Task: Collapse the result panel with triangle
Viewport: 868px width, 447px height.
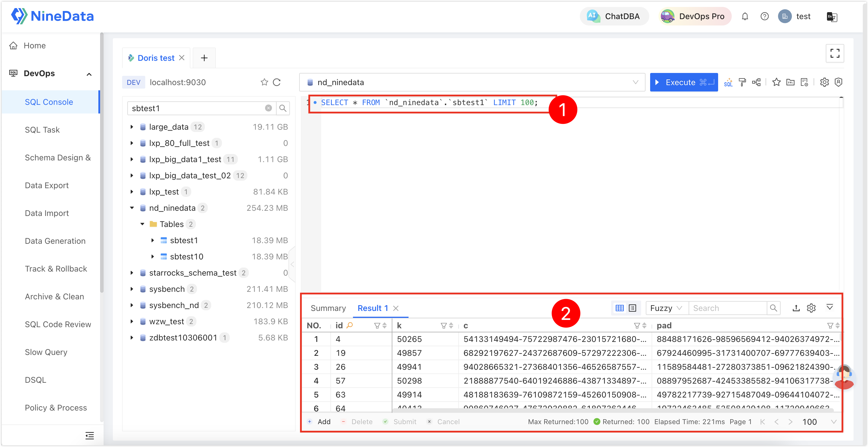Action: coord(830,307)
